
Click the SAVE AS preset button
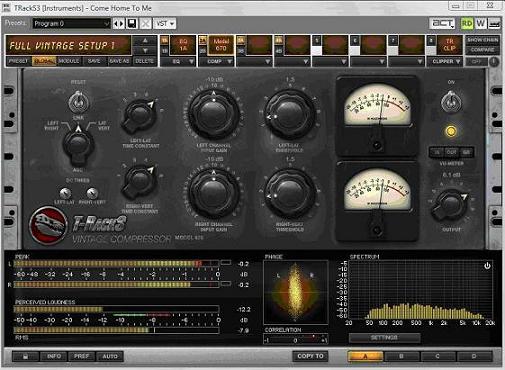[119, 61]
